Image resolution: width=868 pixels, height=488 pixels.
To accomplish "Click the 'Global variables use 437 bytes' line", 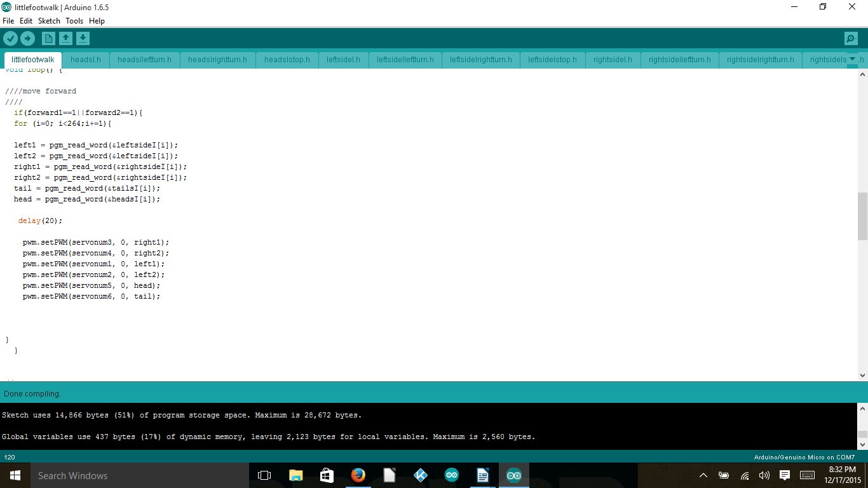I will tap(269, 437).
